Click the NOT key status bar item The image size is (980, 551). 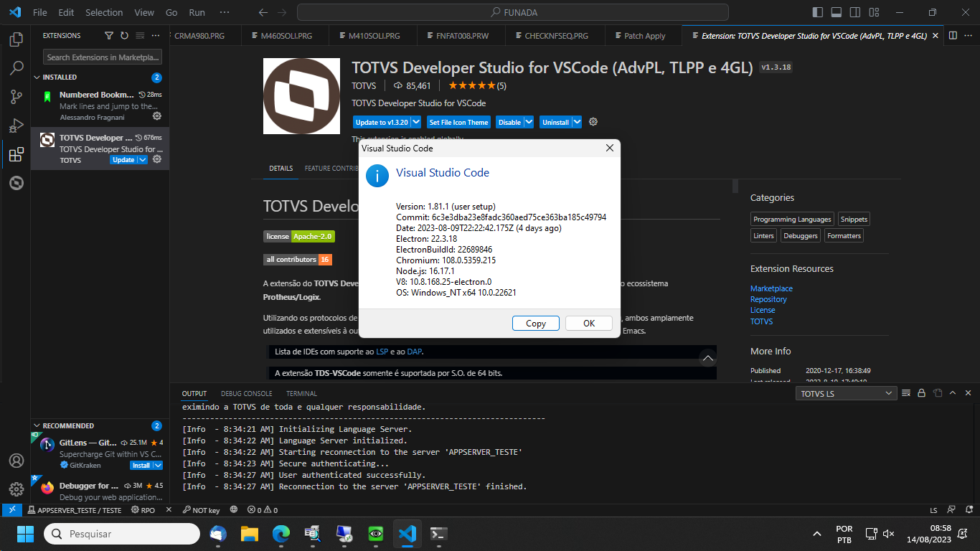(200, 509)
